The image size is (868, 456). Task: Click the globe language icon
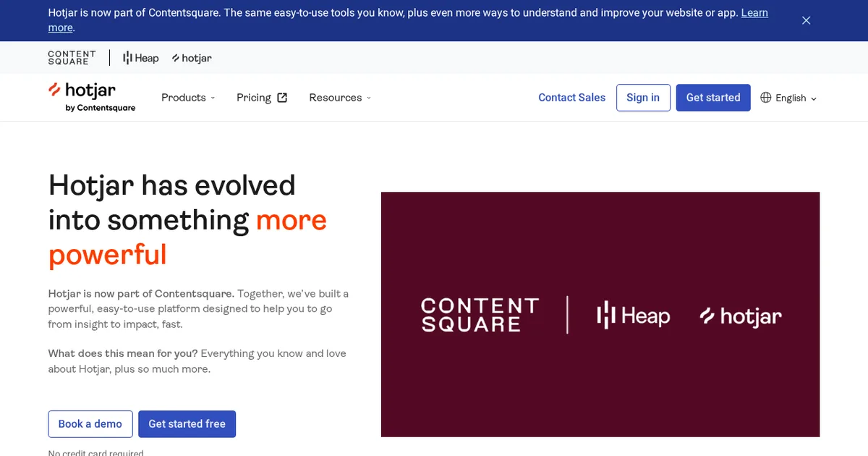(x=766, y=98)
